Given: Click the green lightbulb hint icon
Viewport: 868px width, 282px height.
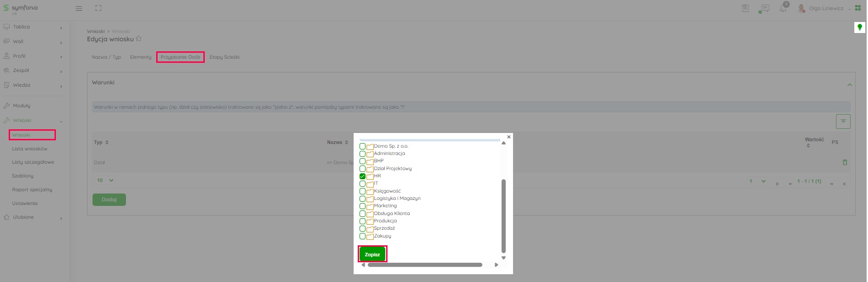Looking at the screenshot, I should 859,28.
